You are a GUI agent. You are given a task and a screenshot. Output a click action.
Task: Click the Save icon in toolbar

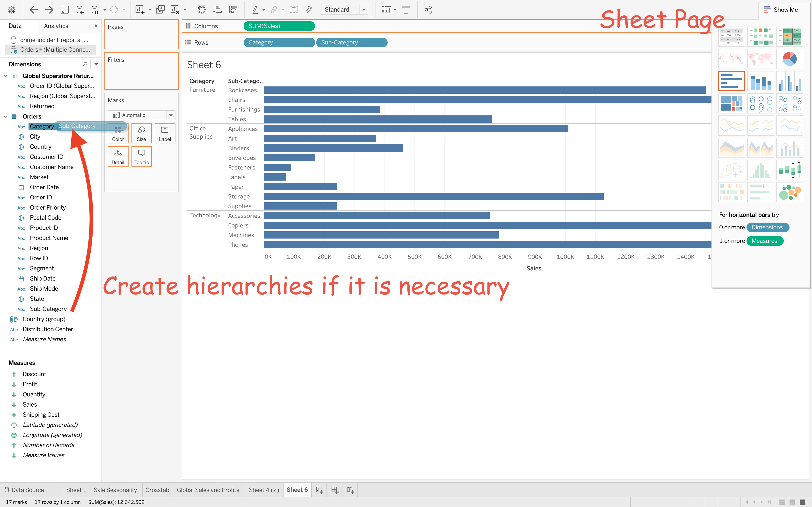tap(65, 10)
